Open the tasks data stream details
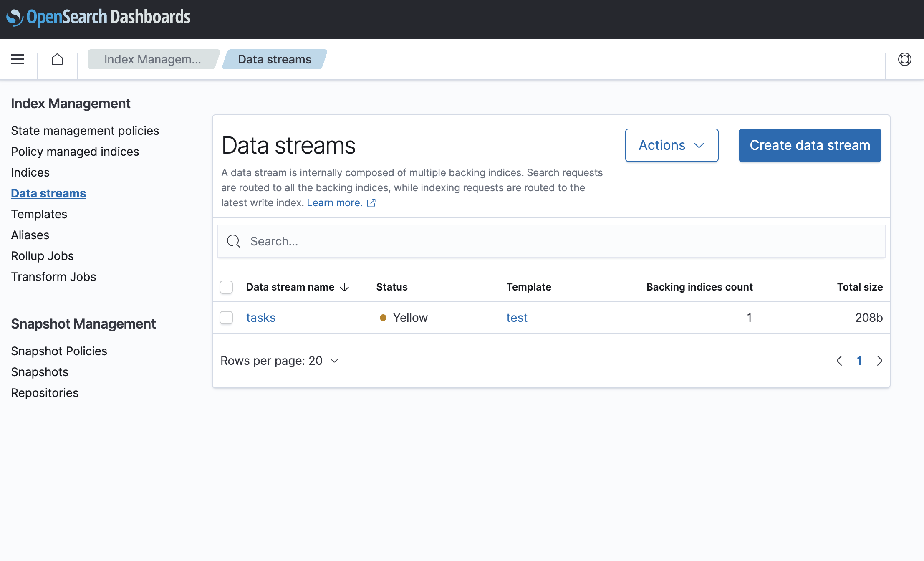 pyautogui.click(x=260, y=318)
